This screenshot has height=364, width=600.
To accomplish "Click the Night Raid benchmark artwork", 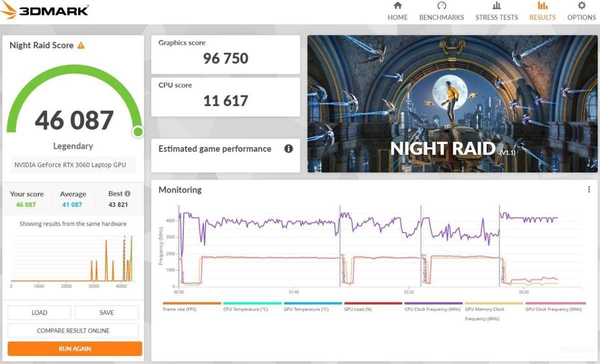I will 452,103.
